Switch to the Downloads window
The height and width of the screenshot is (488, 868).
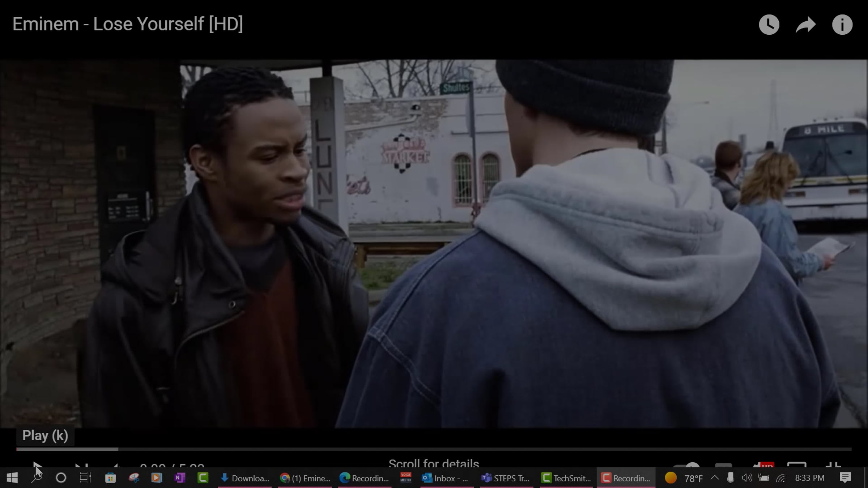pos(245,478)
